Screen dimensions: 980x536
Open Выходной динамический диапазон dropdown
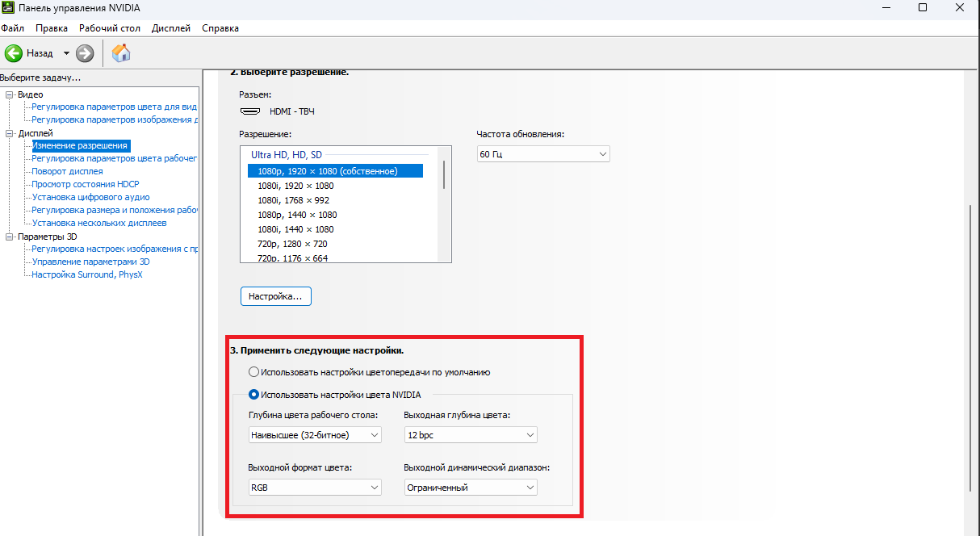pos(471,488)
